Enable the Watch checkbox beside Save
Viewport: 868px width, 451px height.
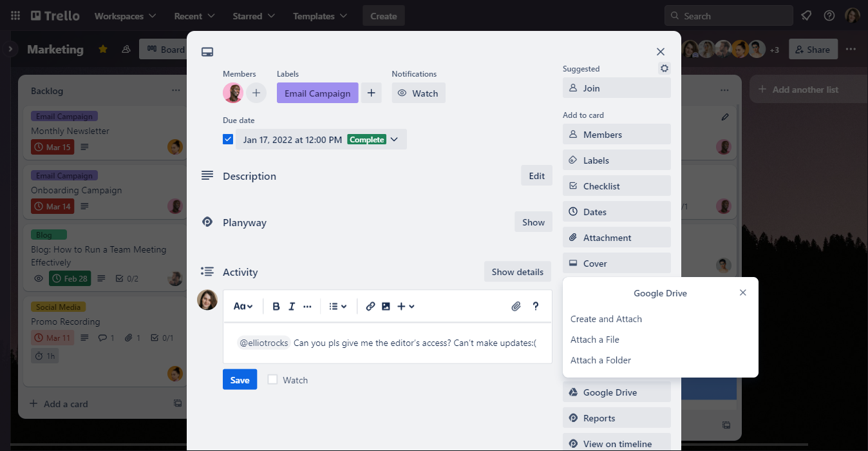[273, 380]
